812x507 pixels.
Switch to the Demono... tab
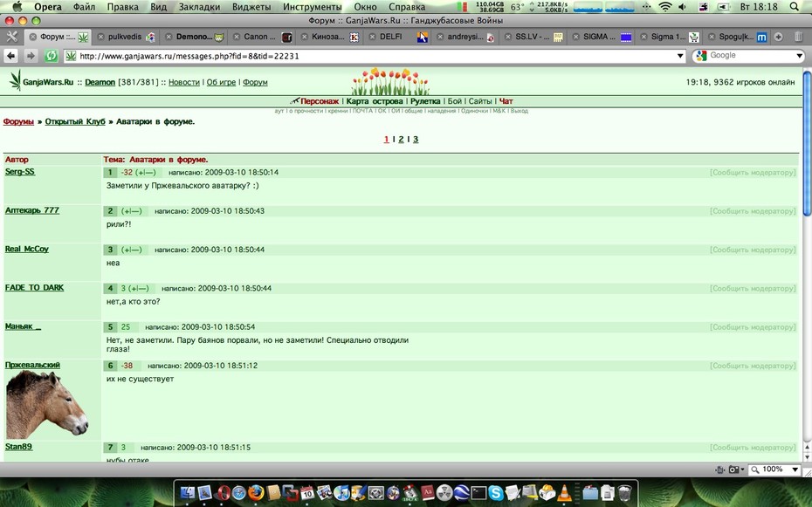(194, 37)
